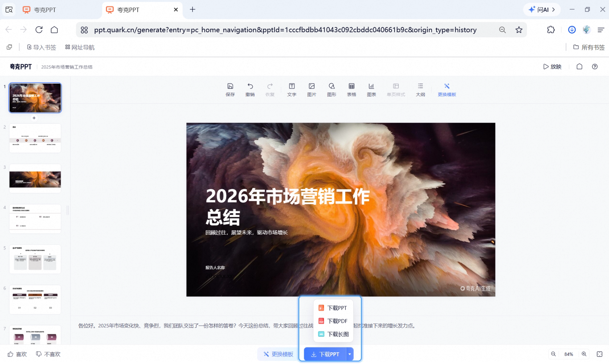Open a new browser tab
Viewport: 609px width, 364px height.
click(x=193, y=9)
